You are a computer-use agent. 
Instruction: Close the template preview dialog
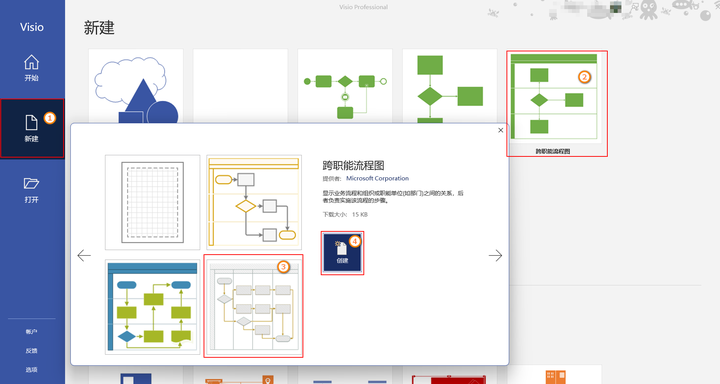click(x=501, y=130)
